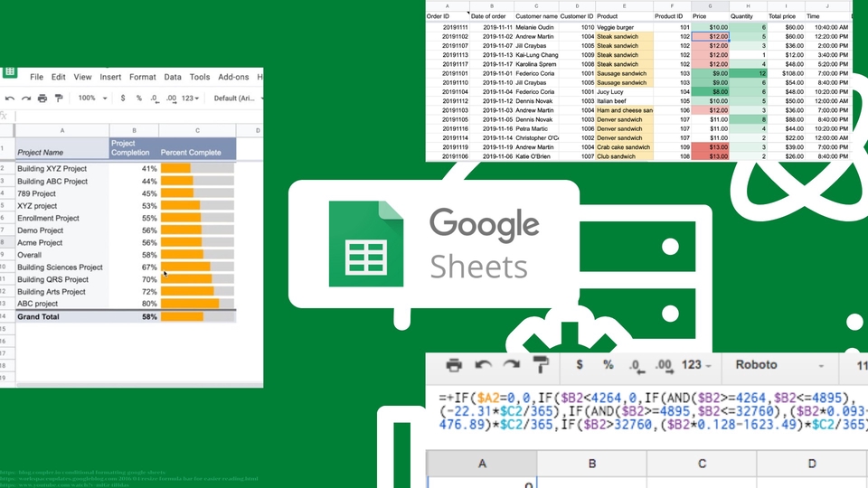Click the 80% cell for ABC project

[134, 304]
